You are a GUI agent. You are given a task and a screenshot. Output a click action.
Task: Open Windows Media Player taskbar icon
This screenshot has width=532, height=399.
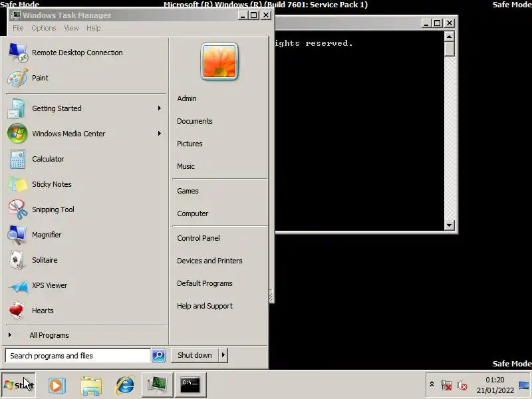click(x=57, y=385)
